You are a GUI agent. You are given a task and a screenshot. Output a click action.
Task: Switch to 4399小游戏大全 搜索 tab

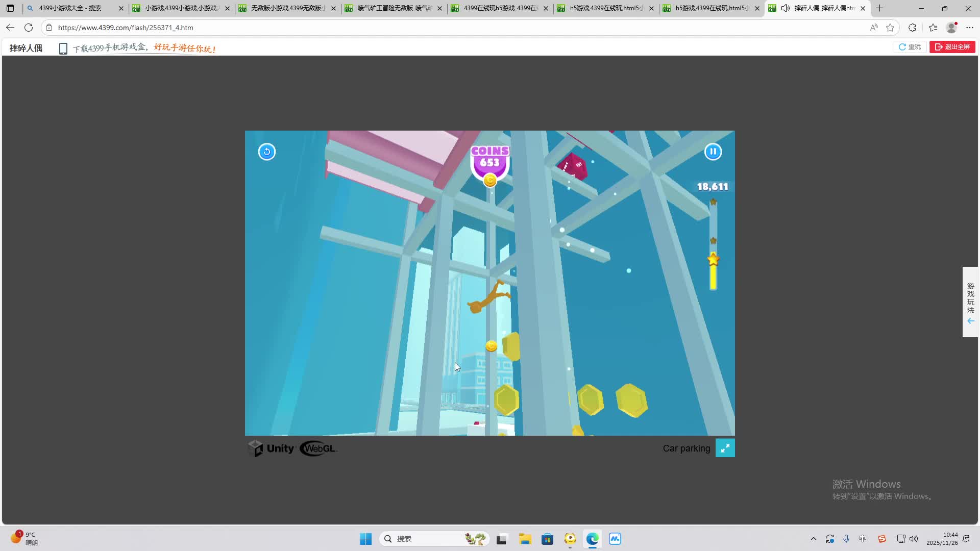70,8
